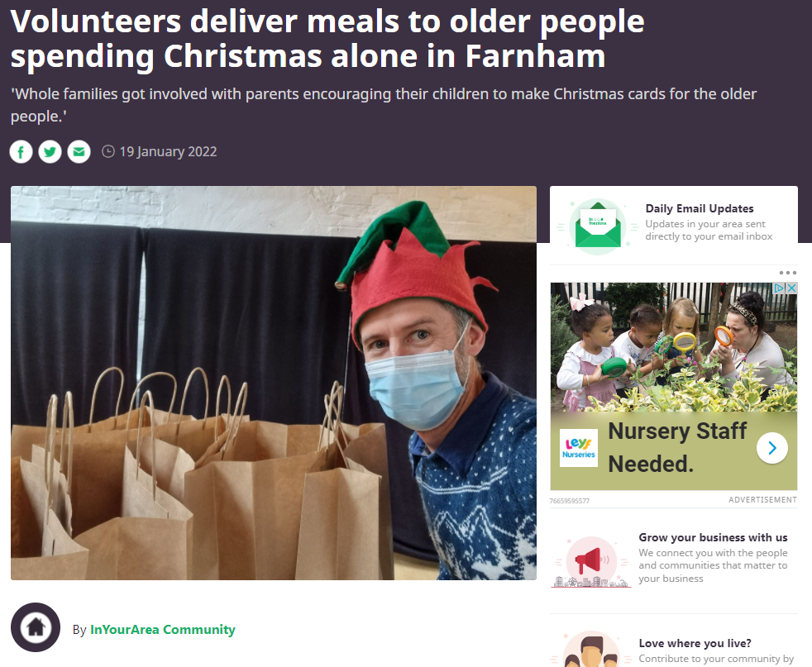Click the clock icon beside the date
Screen dimensions: 812x667
[107, 151]
